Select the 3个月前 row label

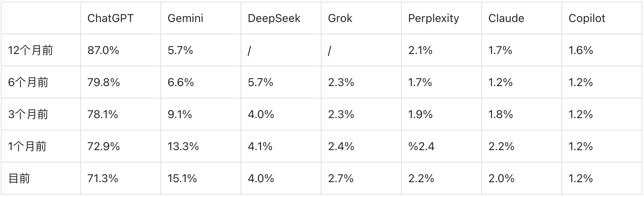(28, 115)
